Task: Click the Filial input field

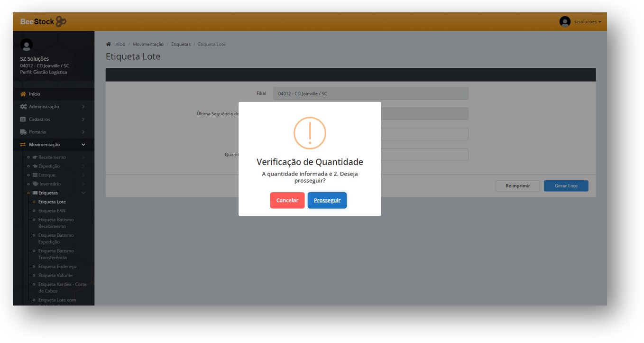Action: (x=370, y=93)
